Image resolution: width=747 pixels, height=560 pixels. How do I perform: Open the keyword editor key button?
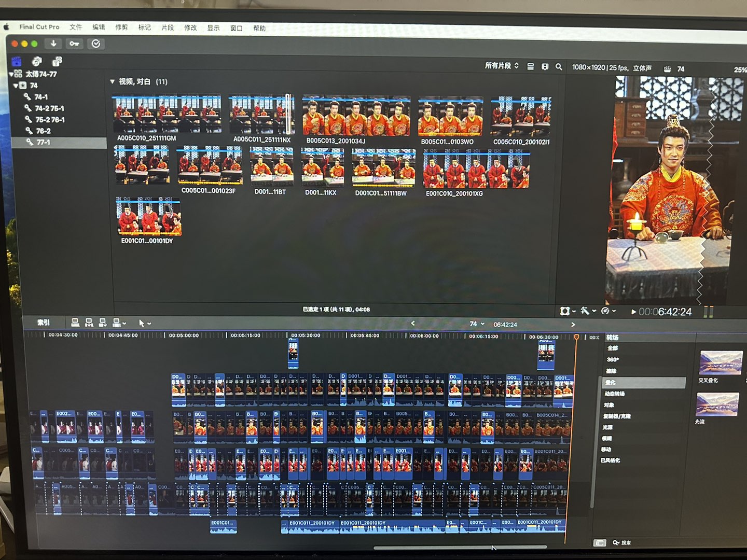click(x=74, y=44)
